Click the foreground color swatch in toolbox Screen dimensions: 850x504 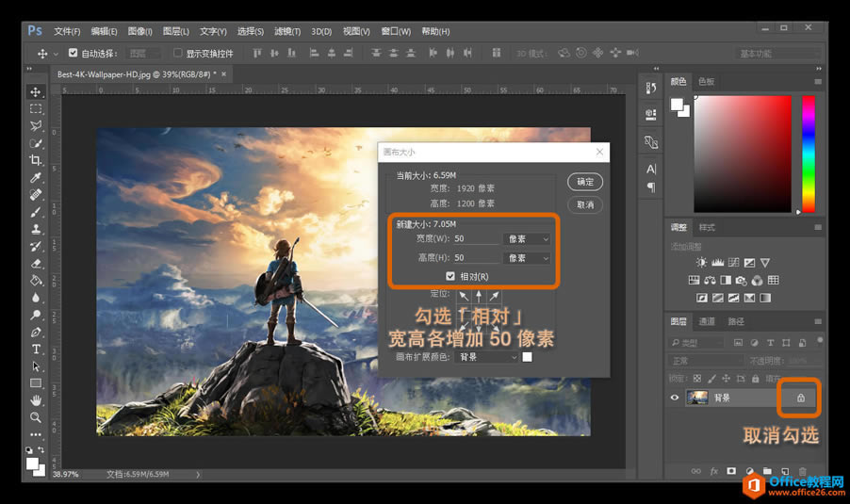coord(33,463)
